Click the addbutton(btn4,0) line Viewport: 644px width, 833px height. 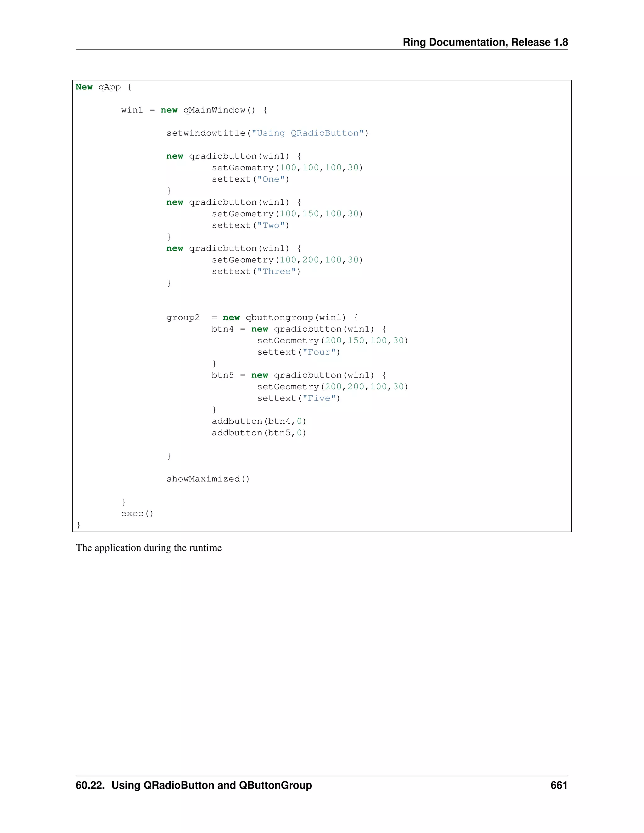coord(259,422)
